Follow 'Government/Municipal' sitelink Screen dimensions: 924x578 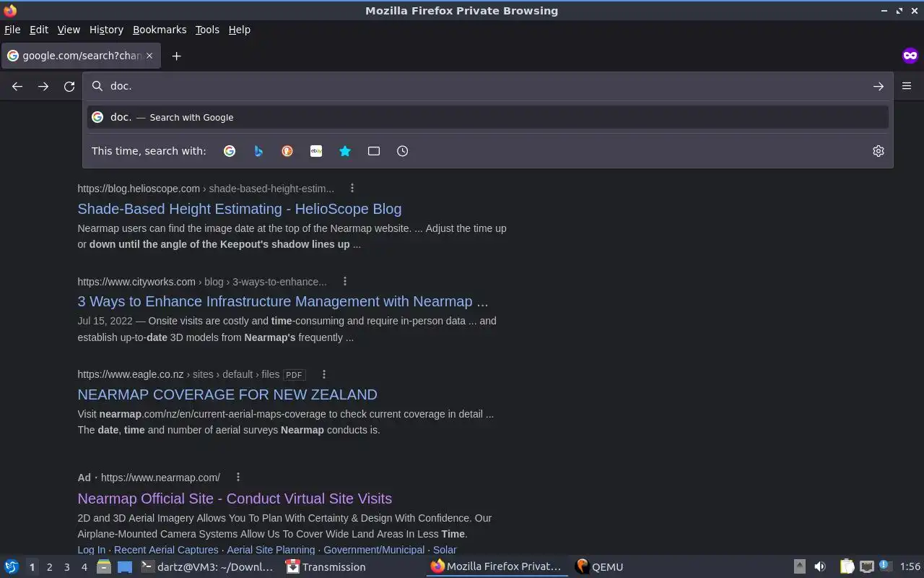point(374,550)
